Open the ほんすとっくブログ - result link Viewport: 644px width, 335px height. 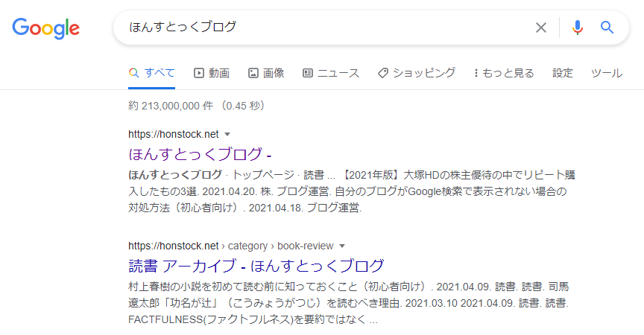click(200, 154)
